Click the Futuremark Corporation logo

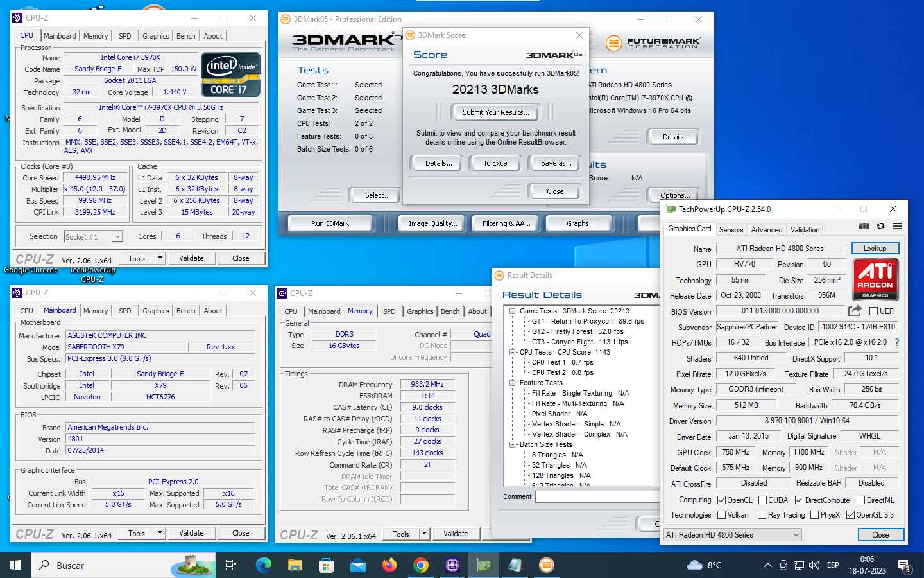click(653, 43)
